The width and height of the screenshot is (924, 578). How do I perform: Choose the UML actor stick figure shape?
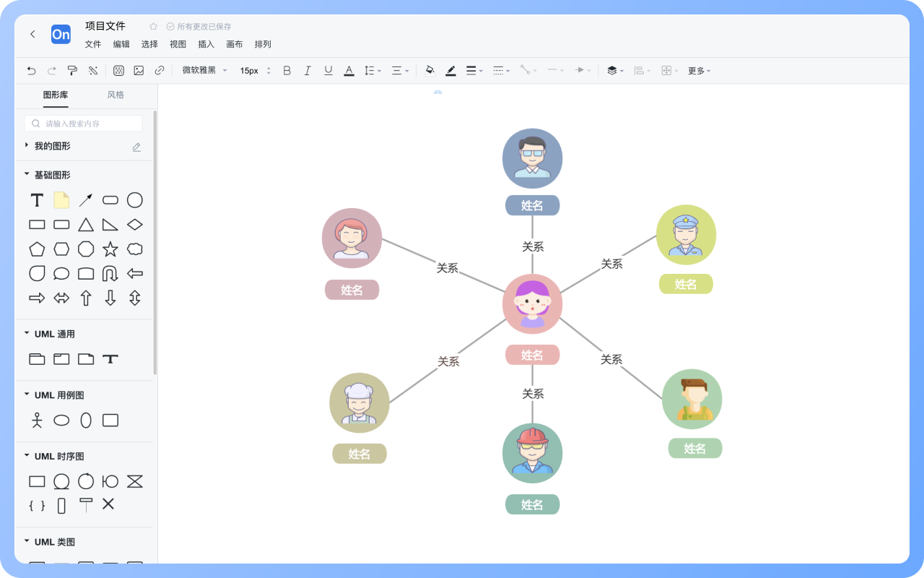click(x=37, y=420)
